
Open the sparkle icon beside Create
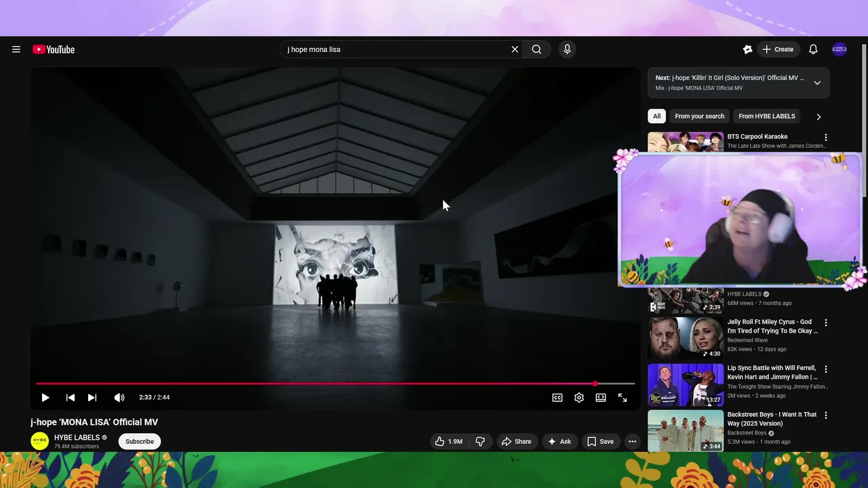(747, 49)
